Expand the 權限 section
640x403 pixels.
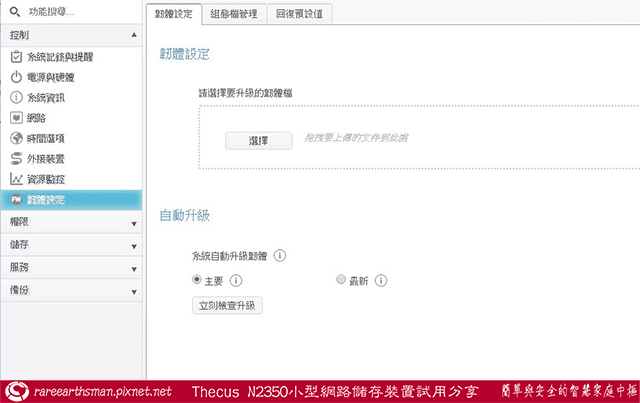[133, 221]
